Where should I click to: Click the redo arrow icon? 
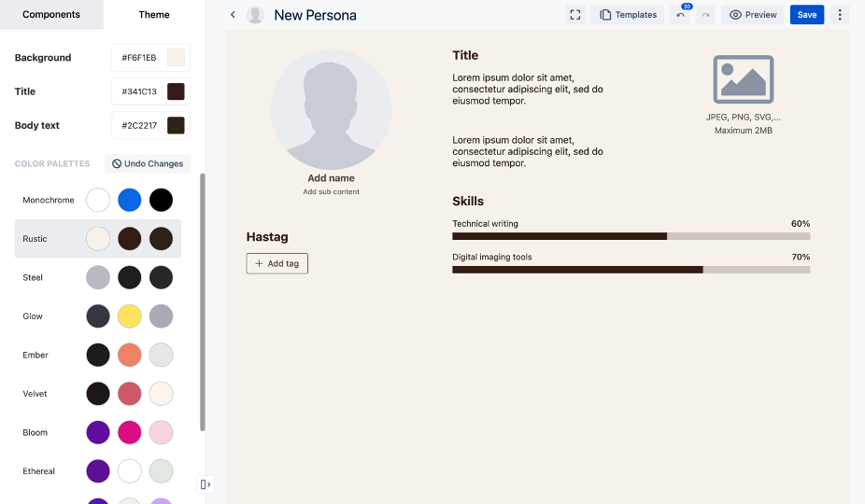coord(705,16)
